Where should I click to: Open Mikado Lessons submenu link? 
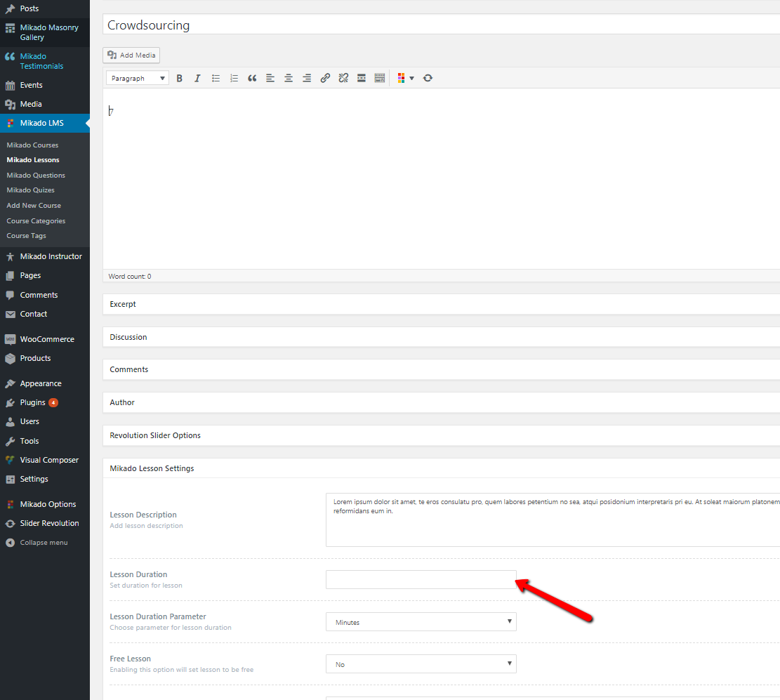pos(33,159)
